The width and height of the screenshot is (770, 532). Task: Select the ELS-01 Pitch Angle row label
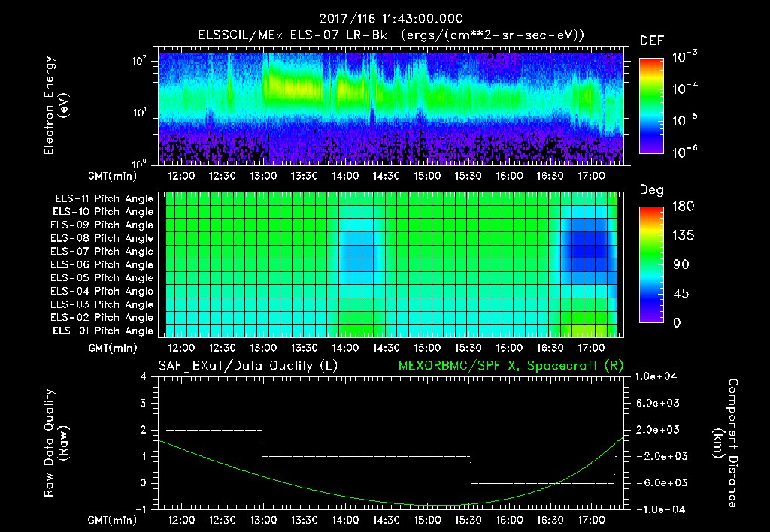[103, 331]
